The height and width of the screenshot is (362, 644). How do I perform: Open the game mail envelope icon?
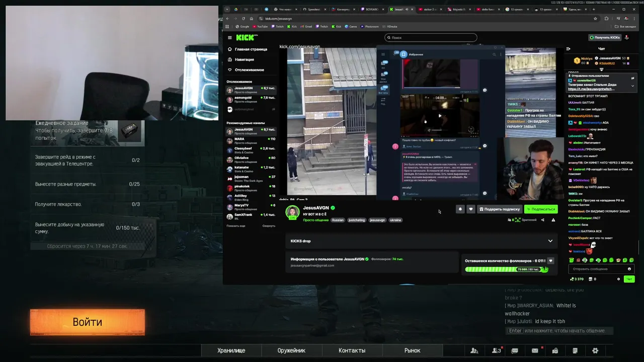535,350
